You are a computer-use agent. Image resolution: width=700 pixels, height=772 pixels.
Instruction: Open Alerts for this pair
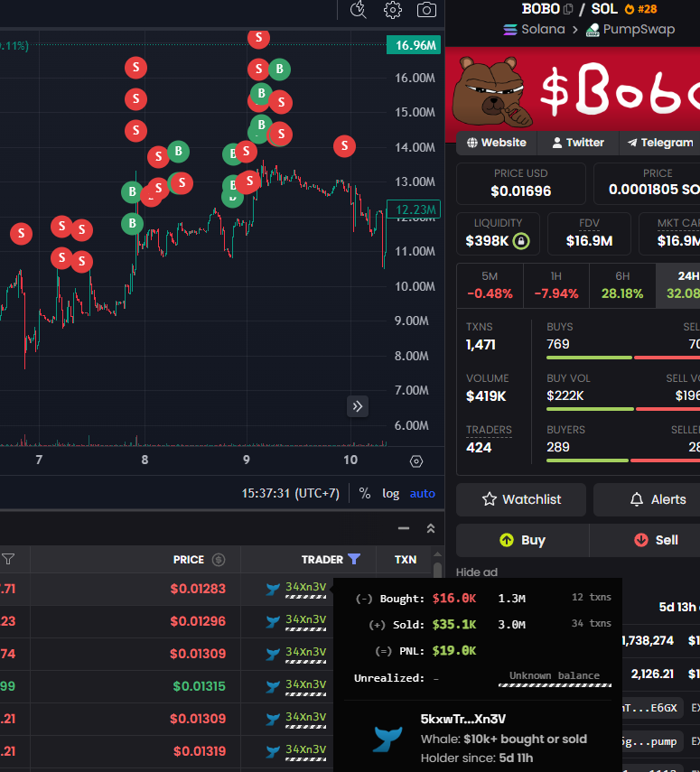pyautogui.click(x=647, y=499)
